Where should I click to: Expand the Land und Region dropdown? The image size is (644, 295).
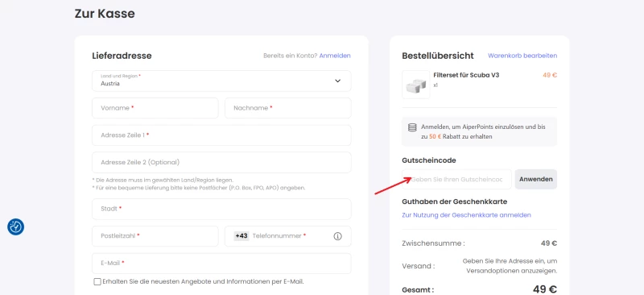[221, 81]
